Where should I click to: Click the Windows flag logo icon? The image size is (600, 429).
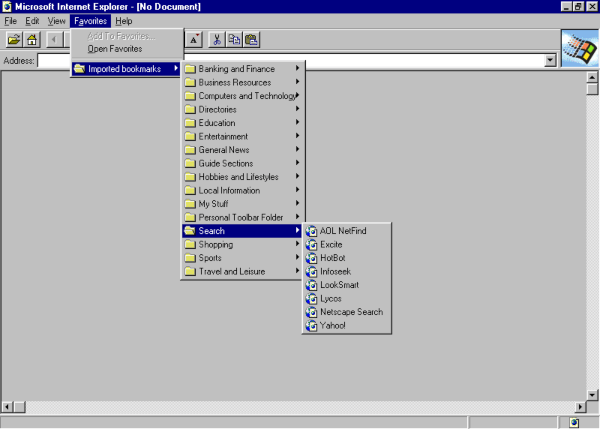[x=580, y=48]
